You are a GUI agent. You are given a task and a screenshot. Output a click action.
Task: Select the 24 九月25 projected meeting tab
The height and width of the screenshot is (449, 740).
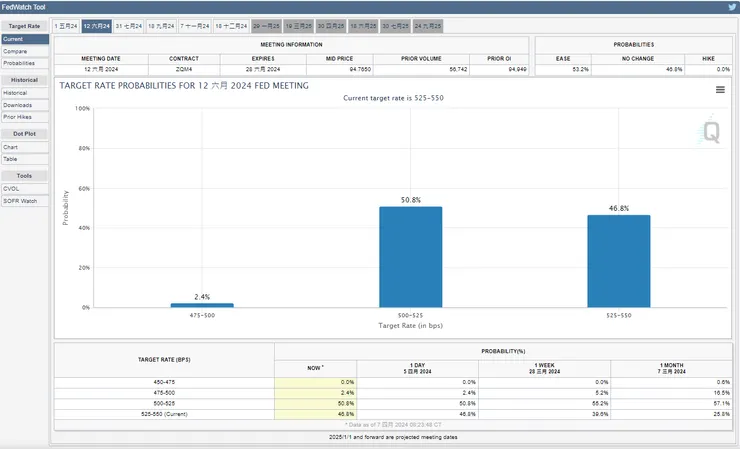tap(428, 24)
